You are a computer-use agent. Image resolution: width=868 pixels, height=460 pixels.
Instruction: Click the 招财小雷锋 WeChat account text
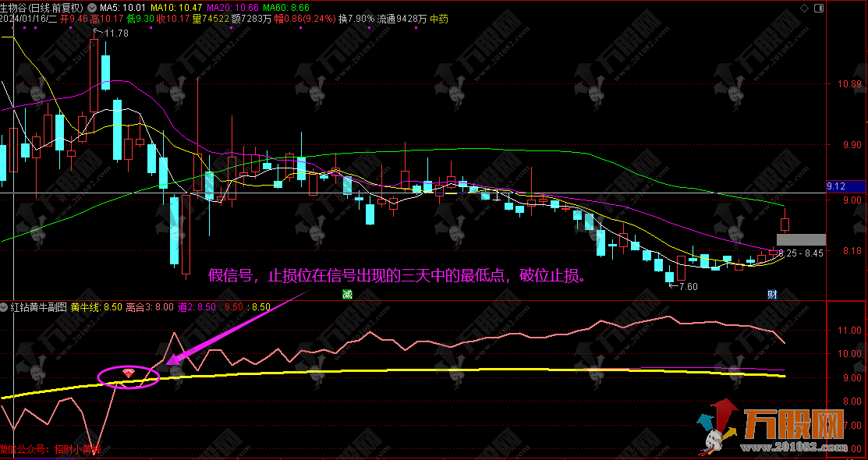coord(79,449)
